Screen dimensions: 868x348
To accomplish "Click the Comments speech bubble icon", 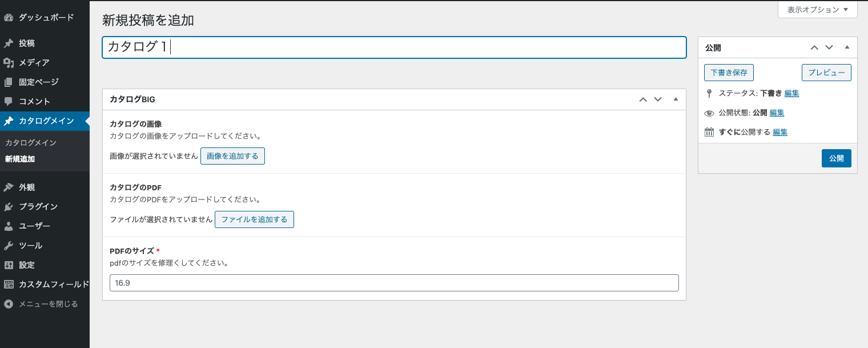I will (x=9, y=102).
